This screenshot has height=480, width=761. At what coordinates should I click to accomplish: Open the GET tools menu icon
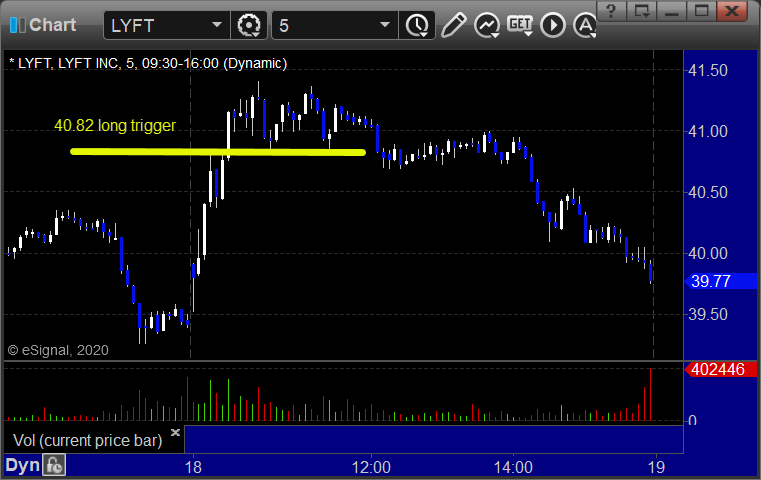tap(520, 25)
